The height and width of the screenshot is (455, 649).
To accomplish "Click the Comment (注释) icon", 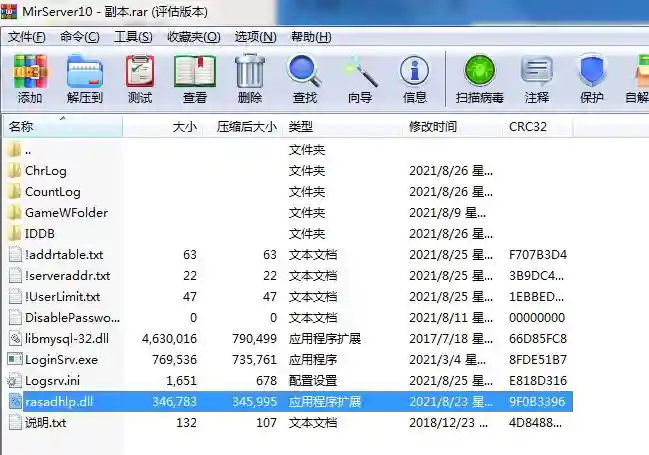I will (x=537, y=71).
